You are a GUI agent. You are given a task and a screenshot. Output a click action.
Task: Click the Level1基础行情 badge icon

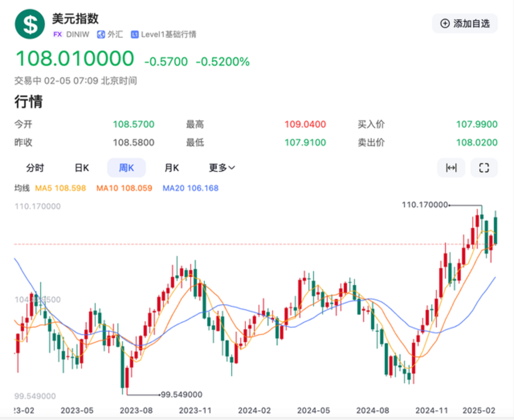[x=135, y=34]
